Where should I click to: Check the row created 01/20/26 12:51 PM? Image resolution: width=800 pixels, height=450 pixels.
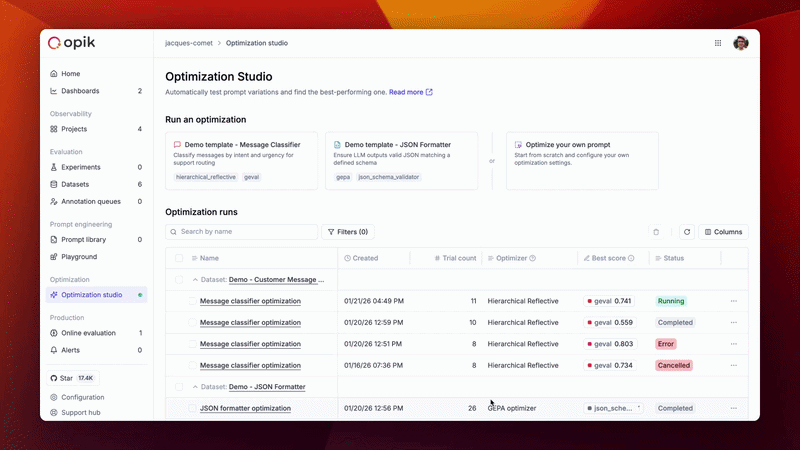pyautogui.click(x=192, y=344)
